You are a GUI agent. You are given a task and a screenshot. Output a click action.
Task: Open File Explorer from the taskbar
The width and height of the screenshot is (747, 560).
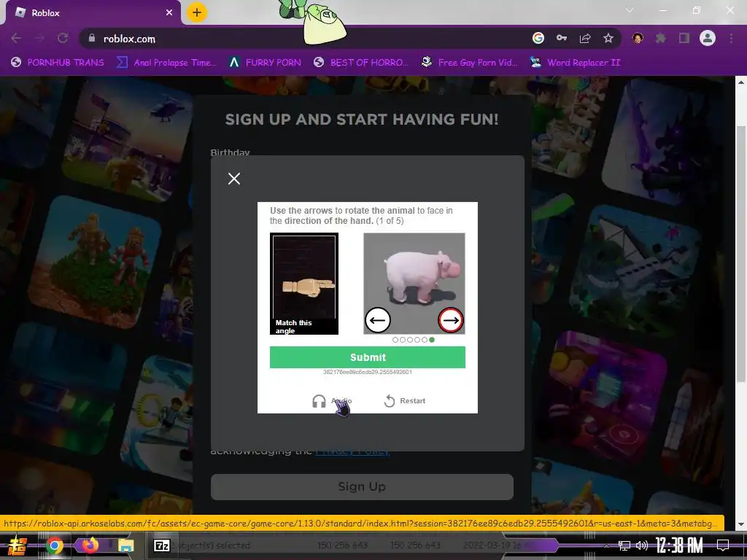tap(125, 545)
